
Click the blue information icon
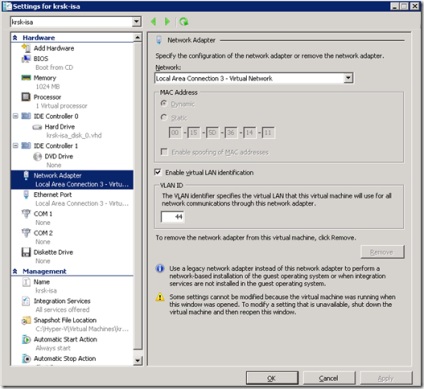point(160,268)
